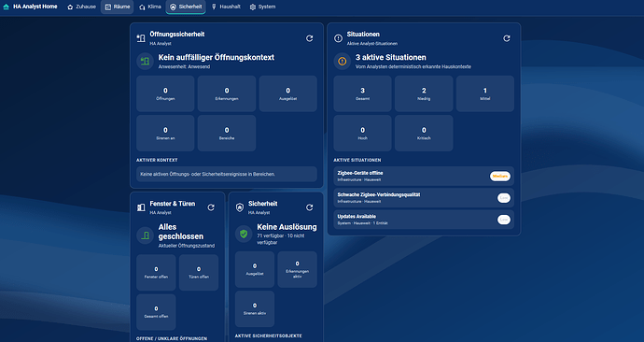Click the Öffnungssicherheit door header icon

(141, 38)
